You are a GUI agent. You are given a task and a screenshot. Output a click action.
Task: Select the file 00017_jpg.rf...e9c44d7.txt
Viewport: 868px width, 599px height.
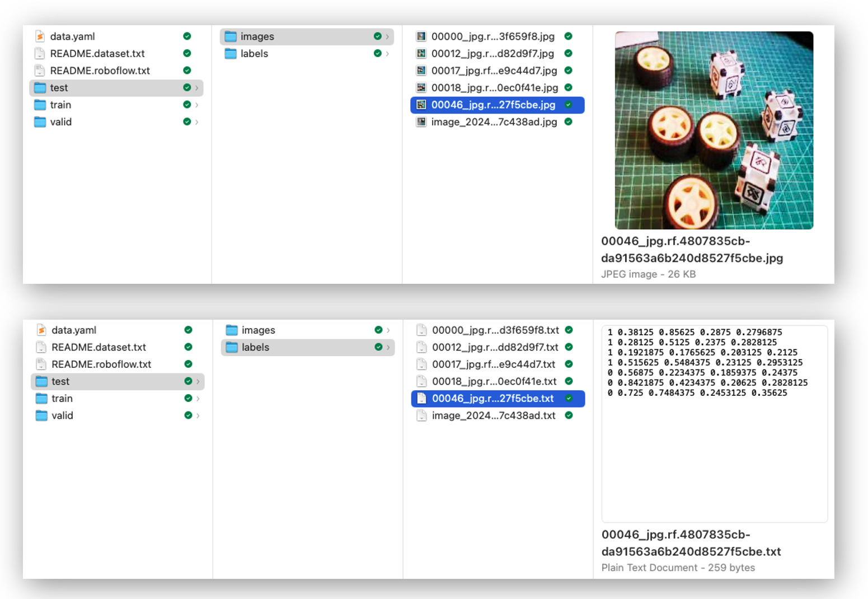coord(493,364)
